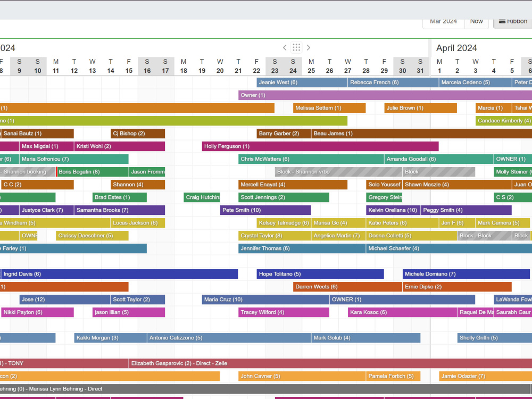Viewport: 532px width, 399px height.
Task: Select Shawn Maszle (4) booking
Action: pos(457,185)
